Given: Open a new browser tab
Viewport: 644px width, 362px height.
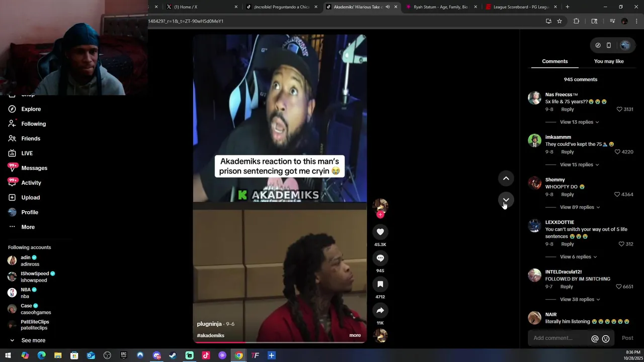Looking at the screenshot, I should click(568, 7).
